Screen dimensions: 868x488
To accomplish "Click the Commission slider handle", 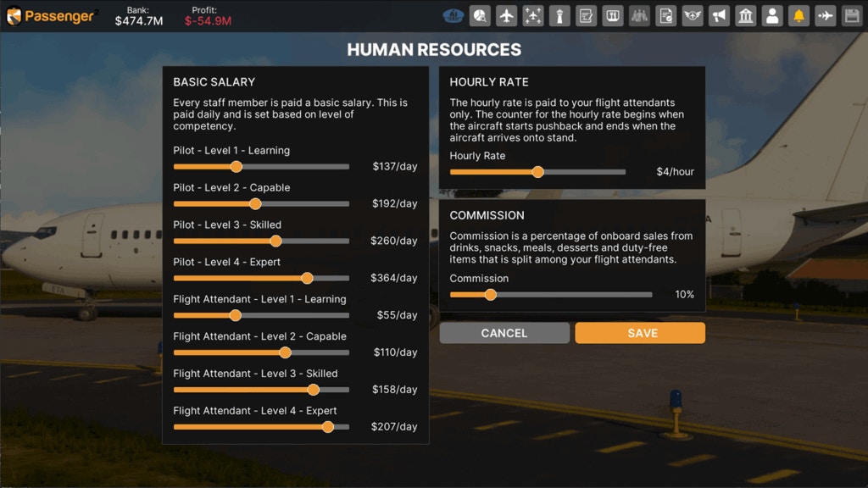I will [490, 295].
